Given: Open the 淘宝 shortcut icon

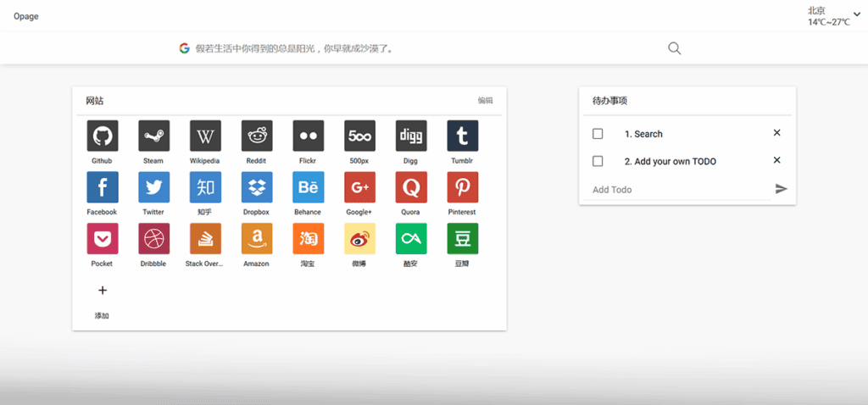Looking at the screenshot, I should [309, 238].
